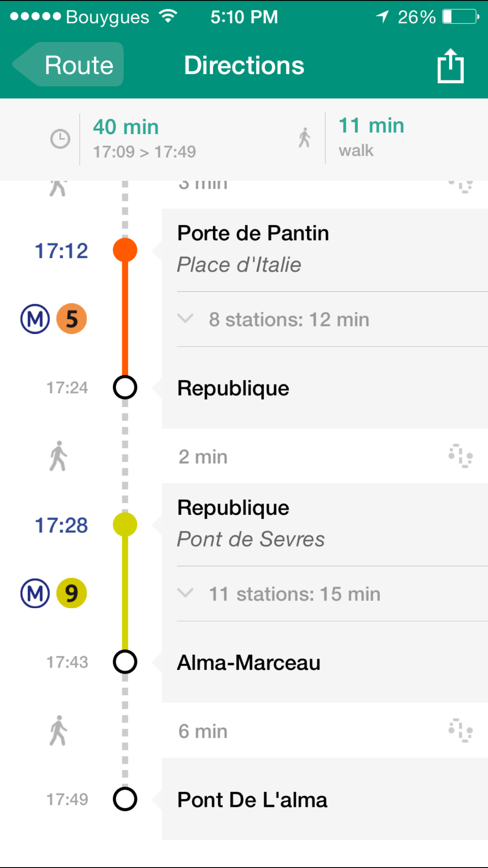Viewport: 488px width, 868px height.
Task: Tap the pedestrian icon beside 6 min
Action: (x=58, y=731)
